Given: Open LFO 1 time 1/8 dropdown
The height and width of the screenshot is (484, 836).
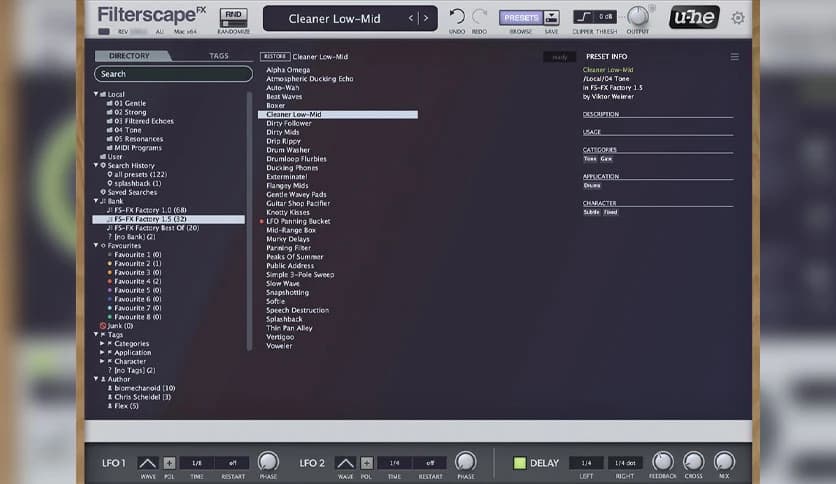Looking at the screenshot, I should (x=197, y=463).
